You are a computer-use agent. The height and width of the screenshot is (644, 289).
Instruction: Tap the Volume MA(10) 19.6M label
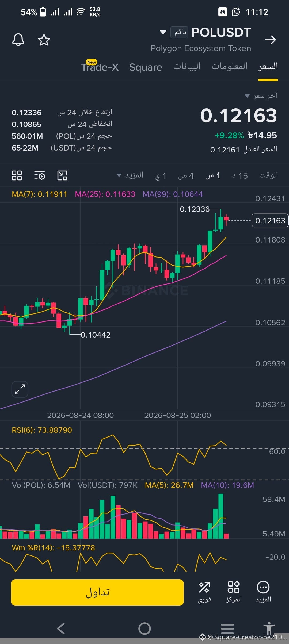227,485
